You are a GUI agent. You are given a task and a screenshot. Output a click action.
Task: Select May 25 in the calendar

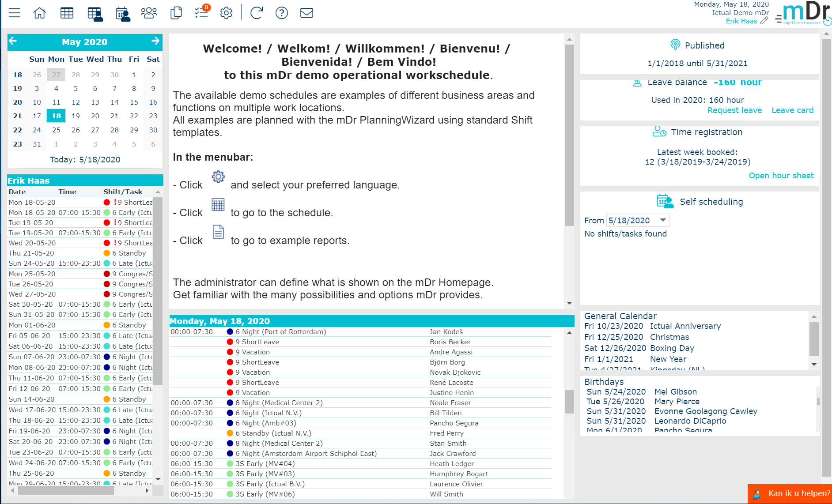click(56, 130)
